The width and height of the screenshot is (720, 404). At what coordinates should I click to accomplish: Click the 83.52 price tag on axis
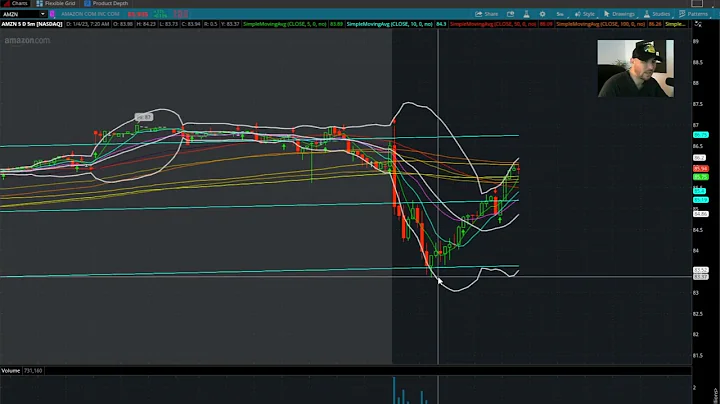click(x=701, y=270)
